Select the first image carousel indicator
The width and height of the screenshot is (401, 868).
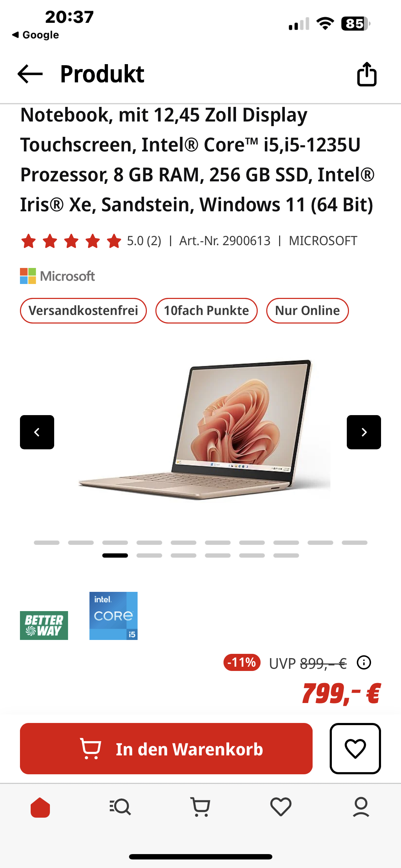pos(47,543)
